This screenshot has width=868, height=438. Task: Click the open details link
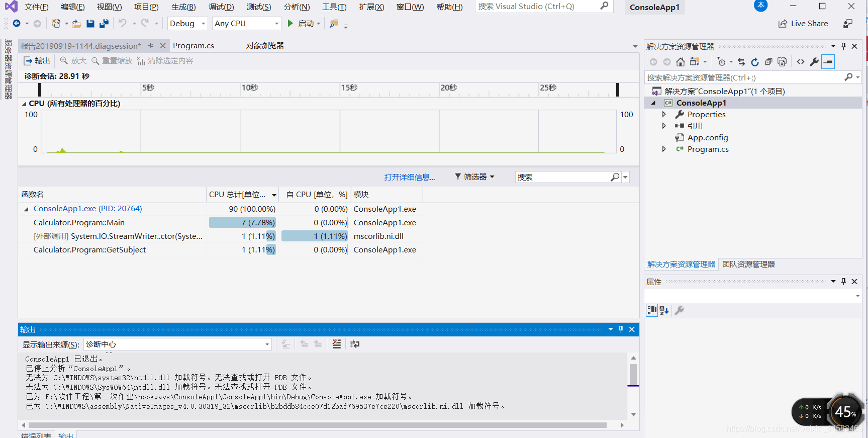pos(410,178)
